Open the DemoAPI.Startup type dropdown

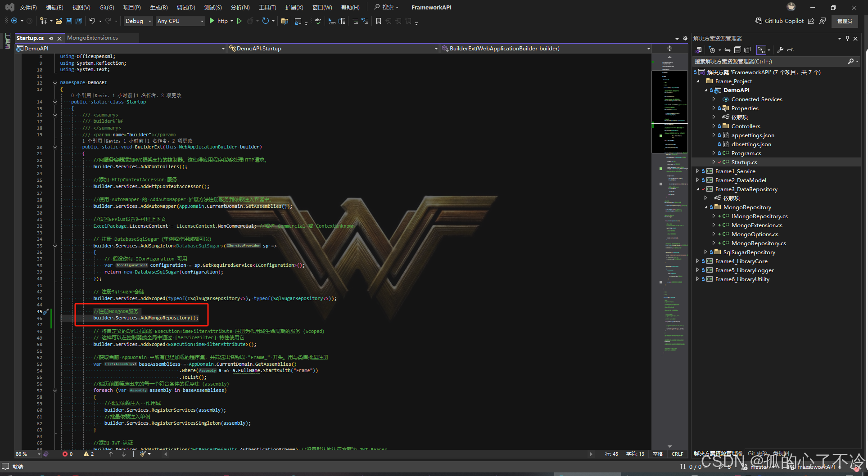point(333,48)
